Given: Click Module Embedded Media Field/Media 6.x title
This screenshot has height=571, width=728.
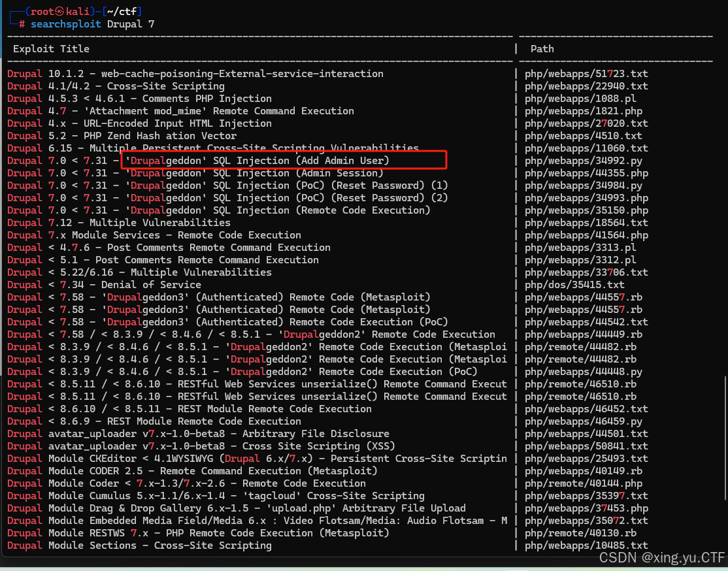Looking at the screenshot, I should click(257, 521).
